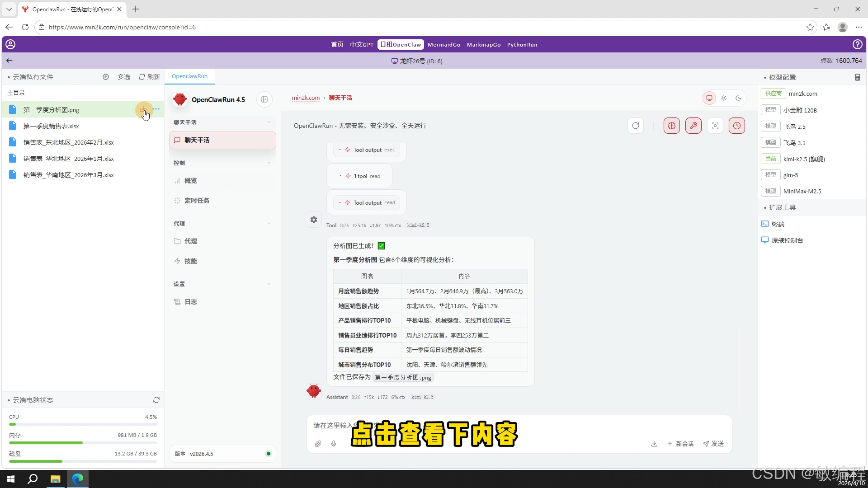Collapse the 控制 sidebar section
The width and height of the screenshot is (868, 488).
(269, 163)
